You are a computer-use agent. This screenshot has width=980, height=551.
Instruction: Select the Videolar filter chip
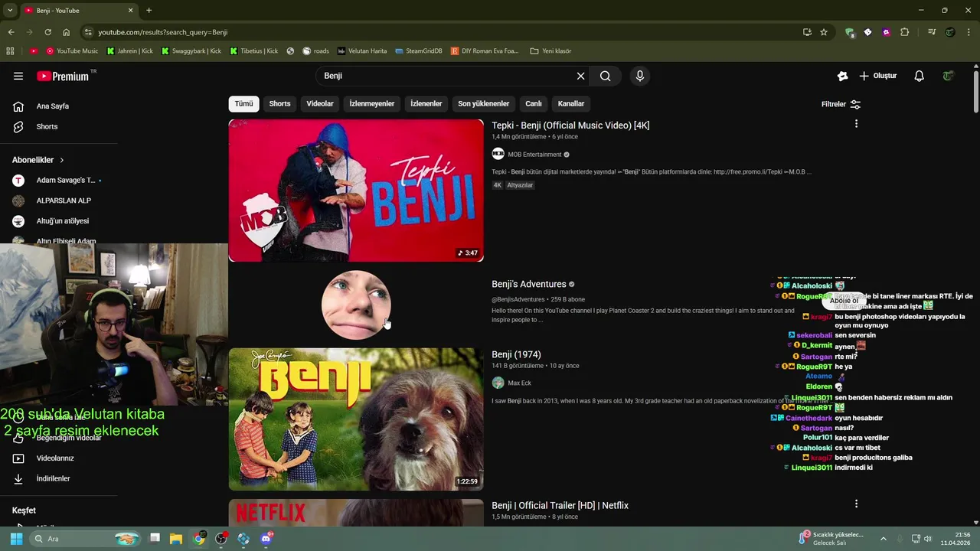320,103
